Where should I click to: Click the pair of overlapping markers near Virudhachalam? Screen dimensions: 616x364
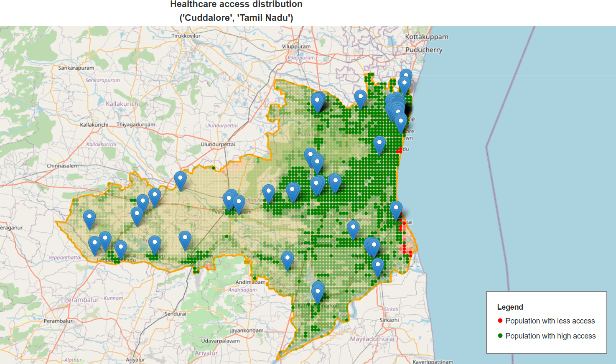(234, 200)
